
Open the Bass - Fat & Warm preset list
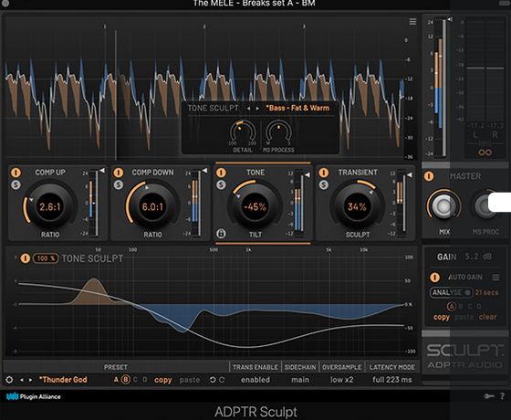point(297,108)
